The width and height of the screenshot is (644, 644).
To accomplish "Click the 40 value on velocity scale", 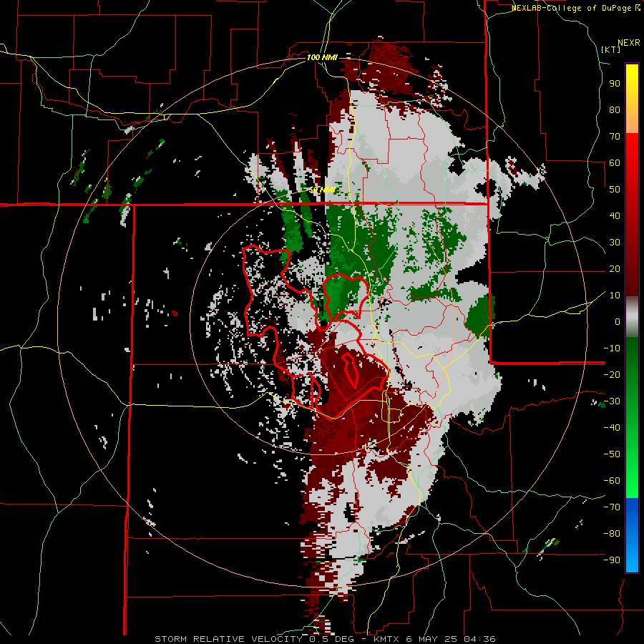I will (615, 215).
